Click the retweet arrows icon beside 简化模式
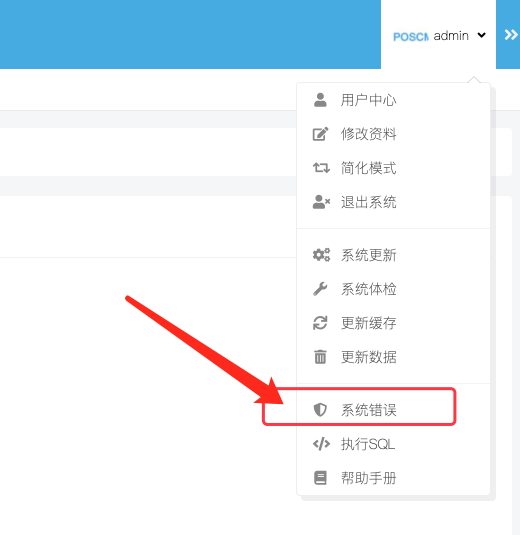 321,168
